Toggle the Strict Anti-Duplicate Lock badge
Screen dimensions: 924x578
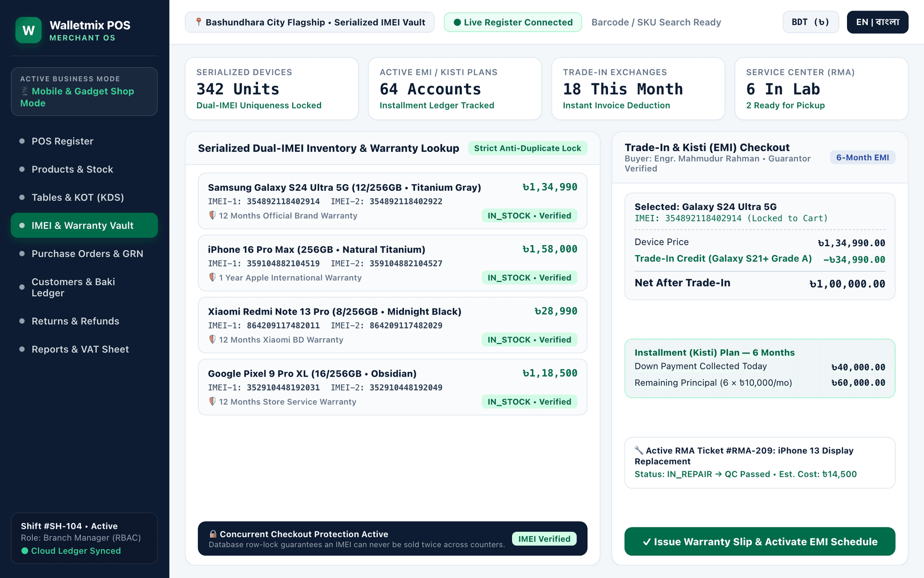click(527, 148)
